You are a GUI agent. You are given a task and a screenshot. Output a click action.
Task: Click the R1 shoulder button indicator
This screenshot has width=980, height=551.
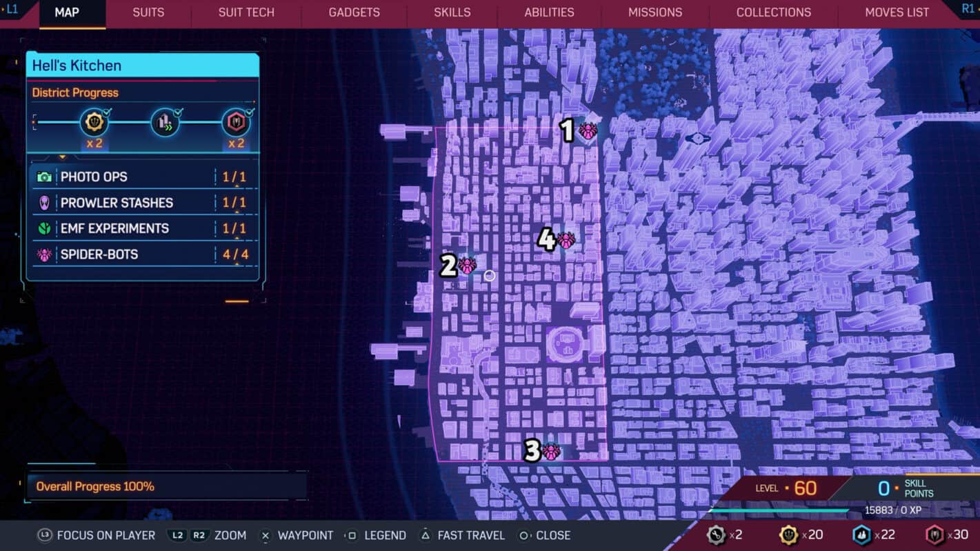pos(968,9)
